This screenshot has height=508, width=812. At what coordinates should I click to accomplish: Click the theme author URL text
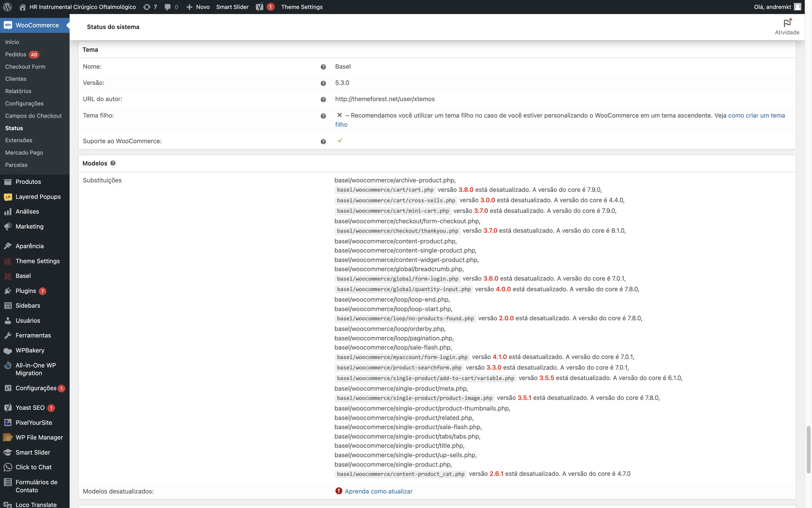point(384,99)
